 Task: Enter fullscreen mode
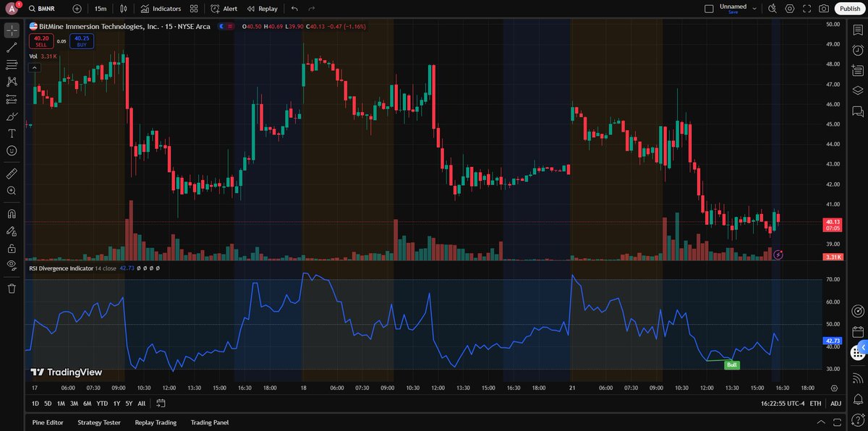pos(807,9)
